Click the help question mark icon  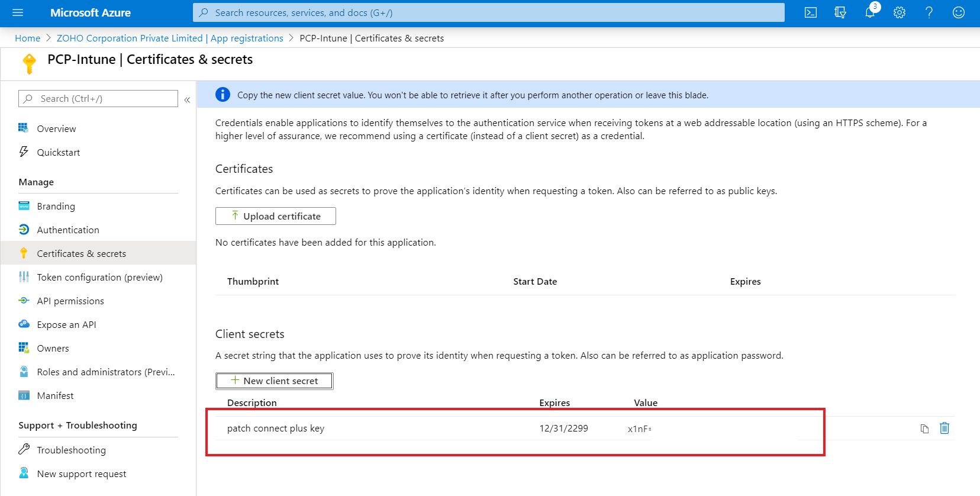coord(929,12)
